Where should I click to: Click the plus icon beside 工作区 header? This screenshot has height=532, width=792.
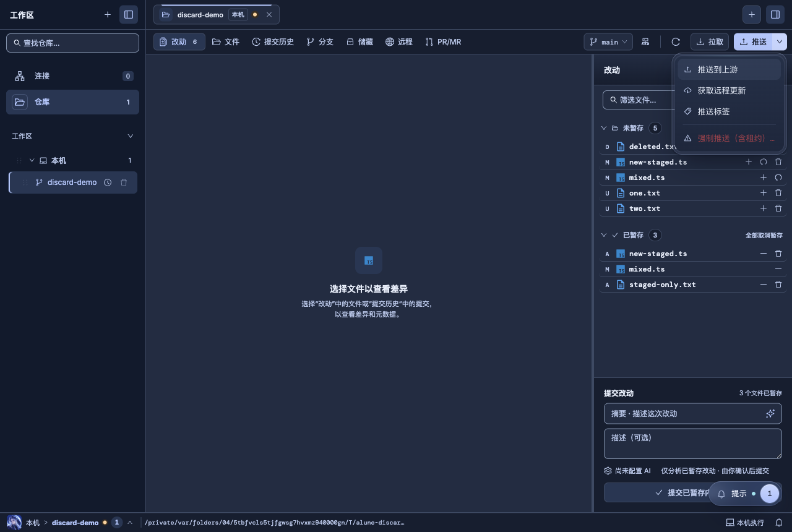108,14
